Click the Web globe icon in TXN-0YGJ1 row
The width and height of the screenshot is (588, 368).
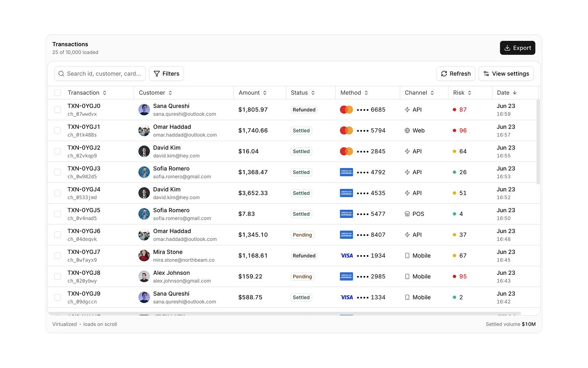[407, 130]
